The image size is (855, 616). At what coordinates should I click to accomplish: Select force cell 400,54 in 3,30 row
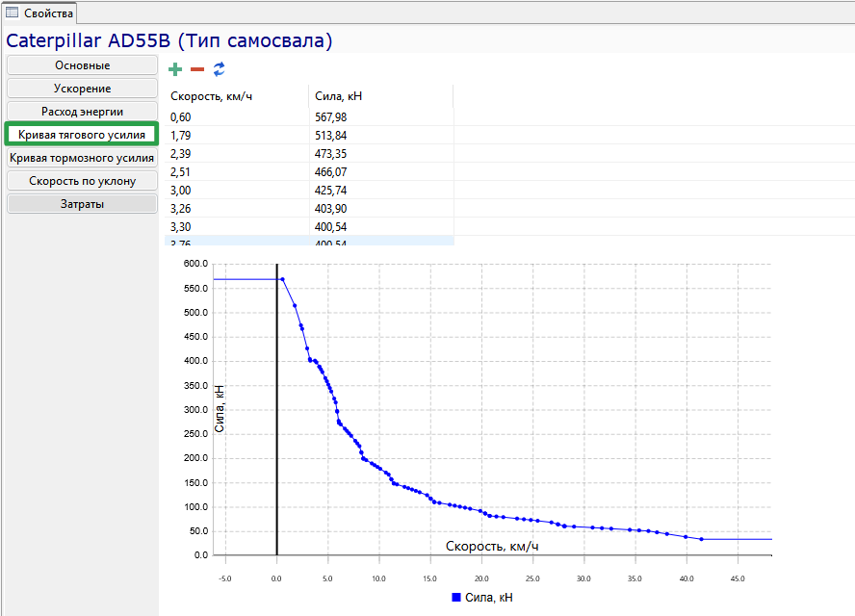click(x=381, y=227)
